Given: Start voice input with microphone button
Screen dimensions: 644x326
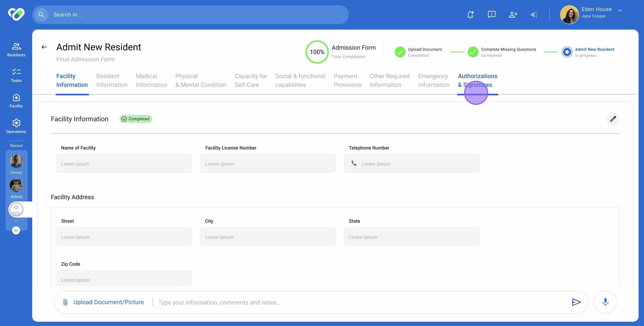Looking at the screenshot, I should [x=605, y=302].
